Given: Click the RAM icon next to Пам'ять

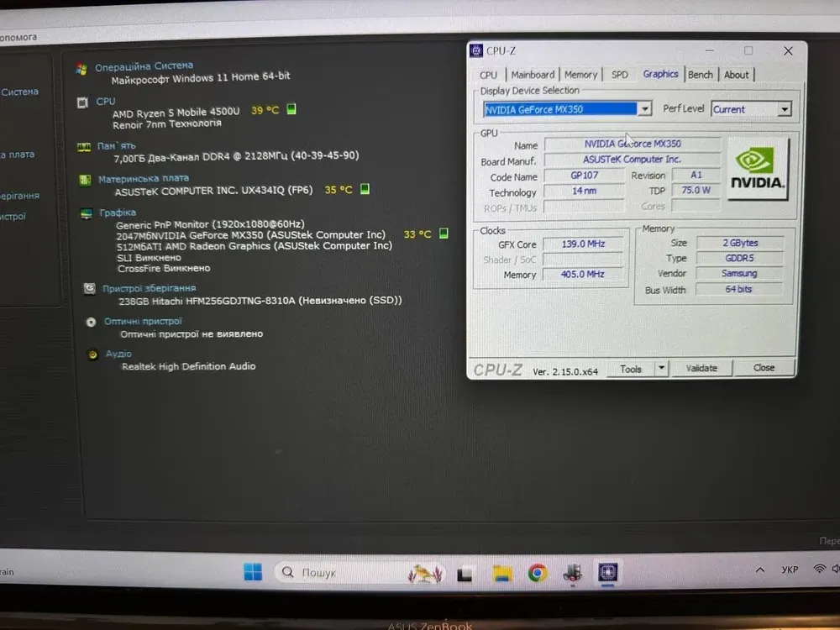Looking at the screenshot, I should click(x=83, y=147).
